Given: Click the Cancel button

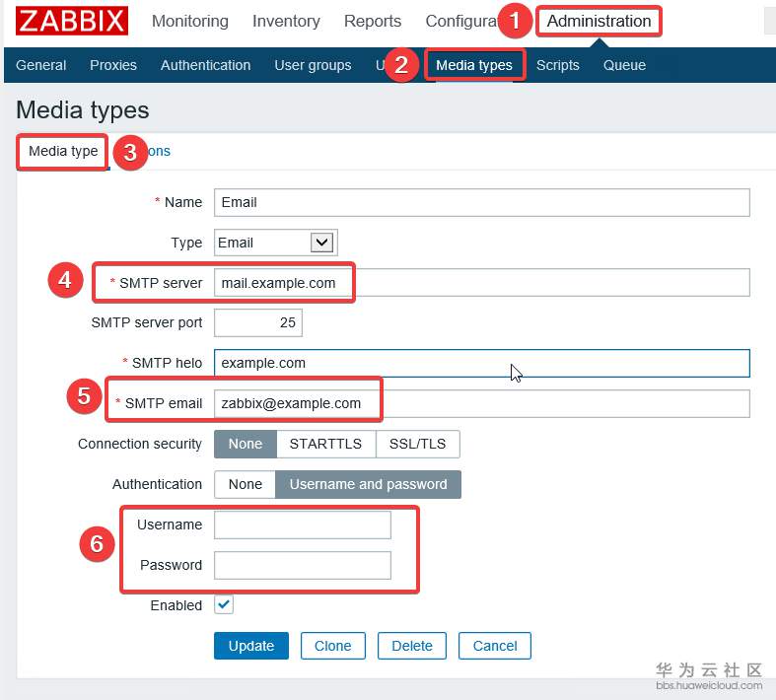Looking at the screenshot, I should point(495,646).
